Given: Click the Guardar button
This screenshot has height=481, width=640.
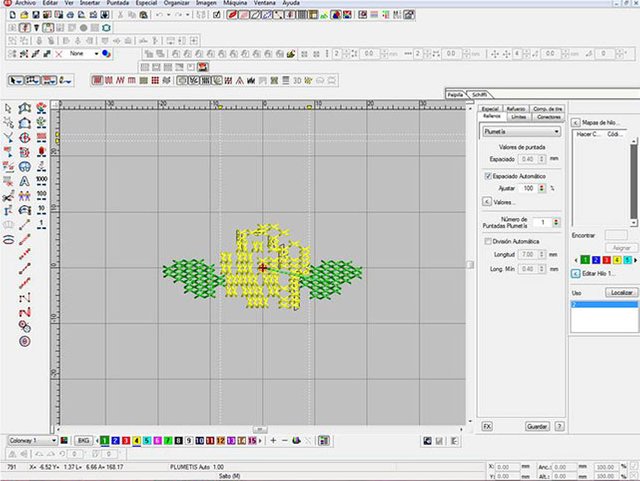Looking at the screenshot, I should tap(537, 426).
